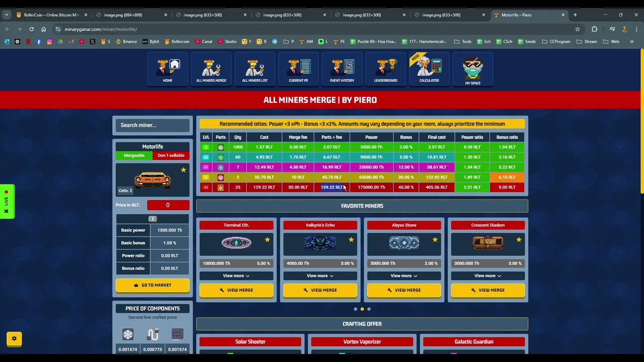Open the CURRENT PE icon

click(298, 69)
